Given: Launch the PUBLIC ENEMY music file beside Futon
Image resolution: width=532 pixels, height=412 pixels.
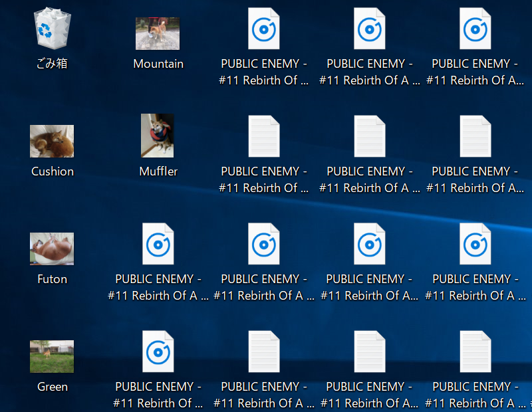Looking at the screenshot, I should coord(158,244).
